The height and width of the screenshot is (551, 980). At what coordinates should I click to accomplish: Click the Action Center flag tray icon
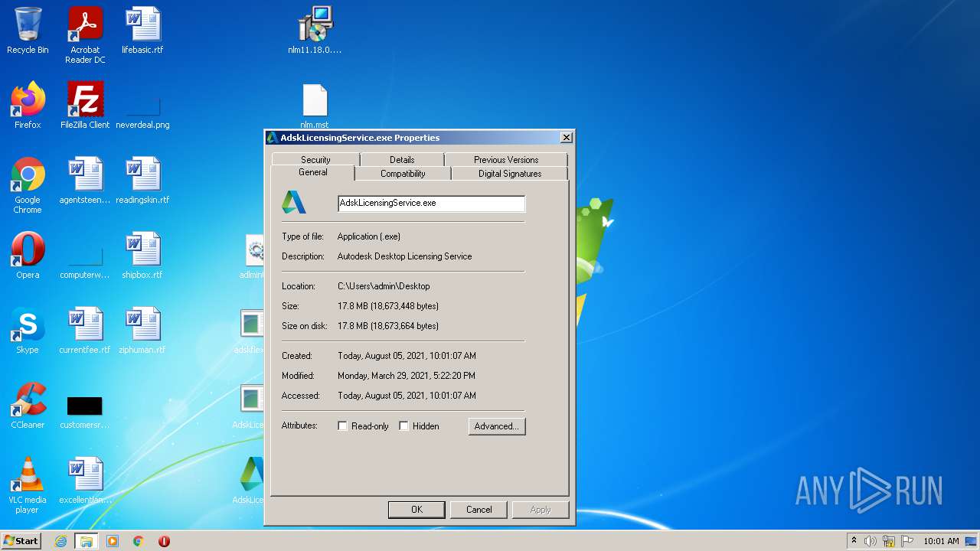click(907, 541)
